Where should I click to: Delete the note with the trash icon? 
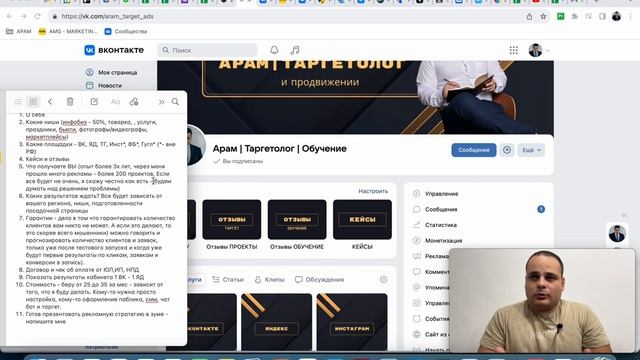pos(70,102)
